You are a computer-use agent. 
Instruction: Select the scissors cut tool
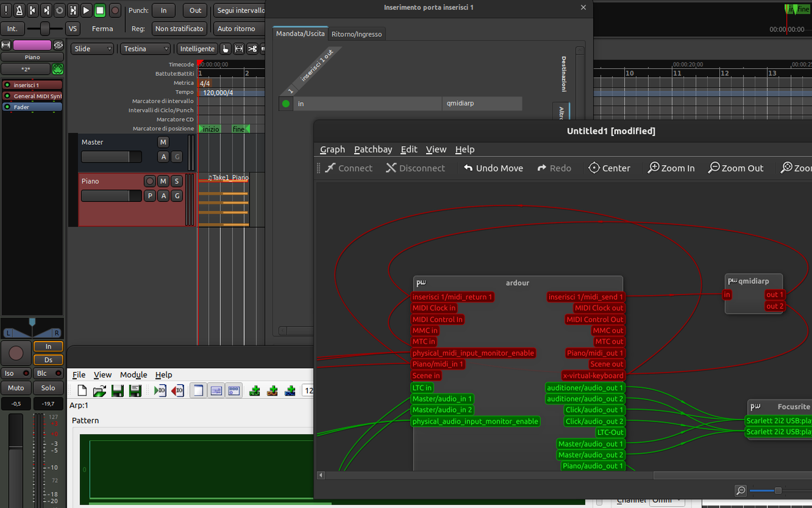[252, 49]
